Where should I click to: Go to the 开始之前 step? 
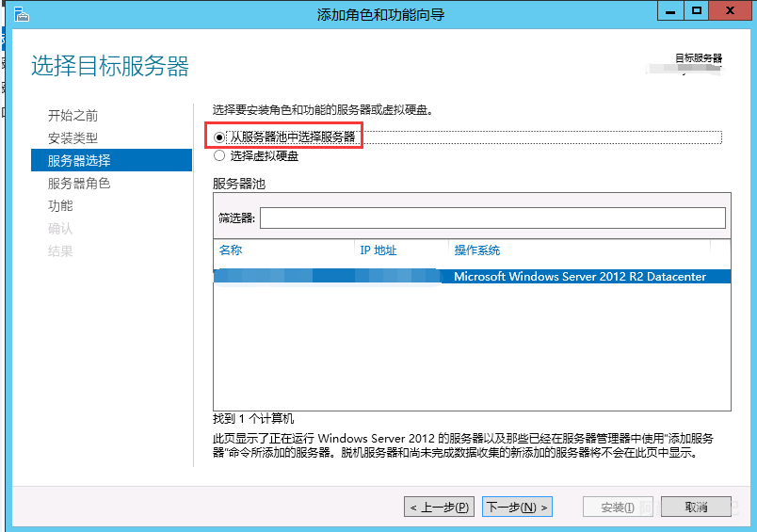coord(72,116)
